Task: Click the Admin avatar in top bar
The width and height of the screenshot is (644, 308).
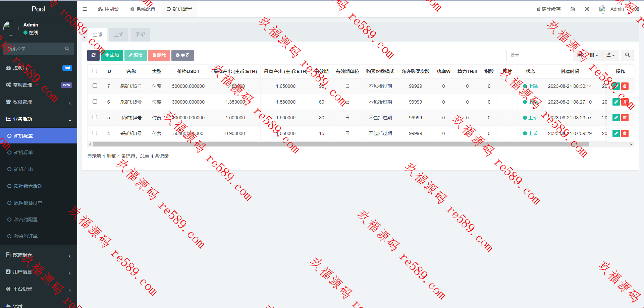Action: 602,9
